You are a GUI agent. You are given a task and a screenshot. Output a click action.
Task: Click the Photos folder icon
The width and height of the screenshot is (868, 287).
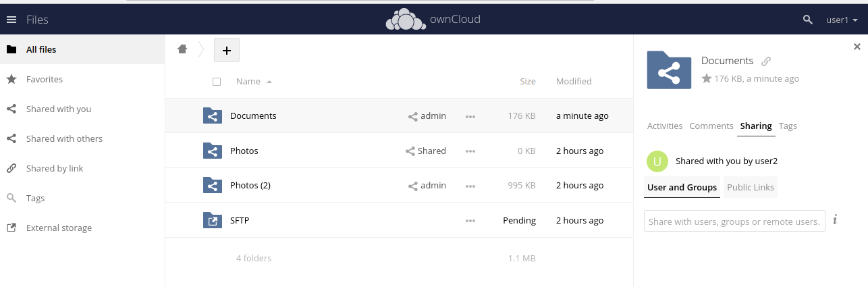click(x=213, y=151)
